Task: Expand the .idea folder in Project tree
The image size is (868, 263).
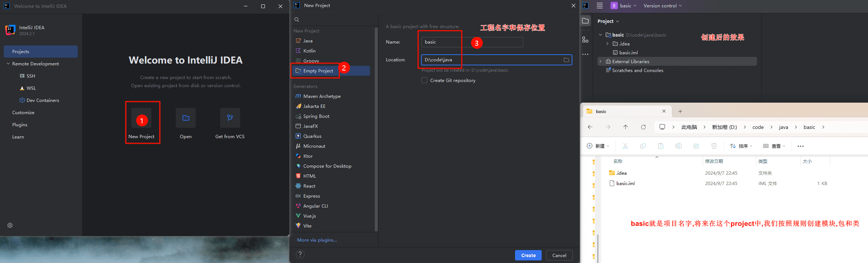Action: (x=607, y=44)
